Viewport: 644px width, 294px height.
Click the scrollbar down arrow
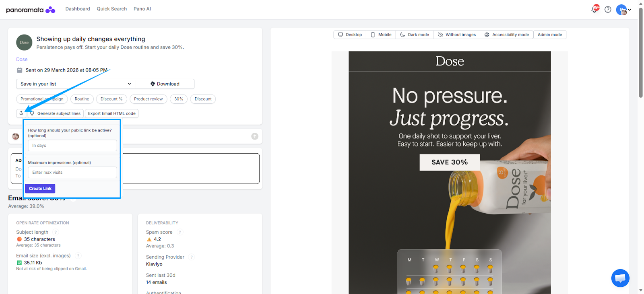point(641,290)
